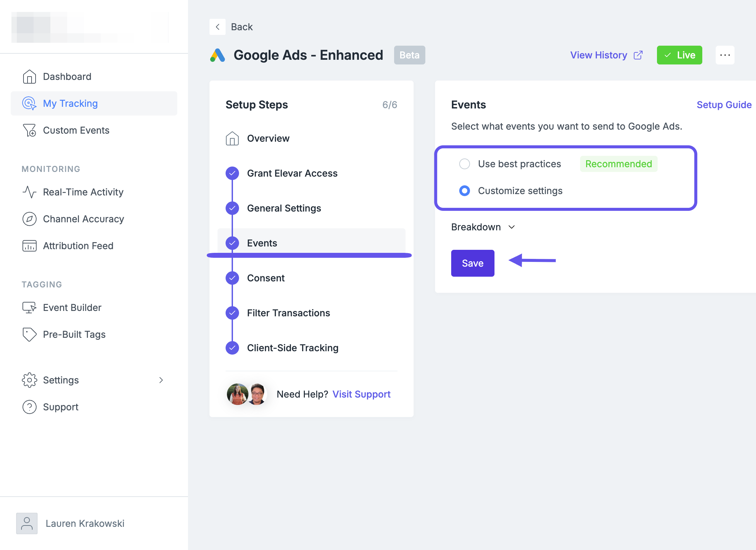
Task: Expand the Breakdown chevron
Action: (512, 227)
